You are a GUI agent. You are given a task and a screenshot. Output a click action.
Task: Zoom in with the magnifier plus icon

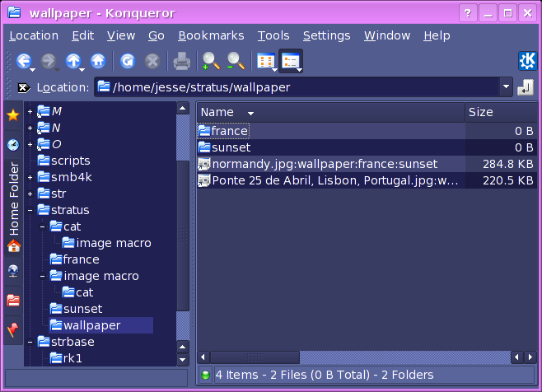click(x=211, y=61)
